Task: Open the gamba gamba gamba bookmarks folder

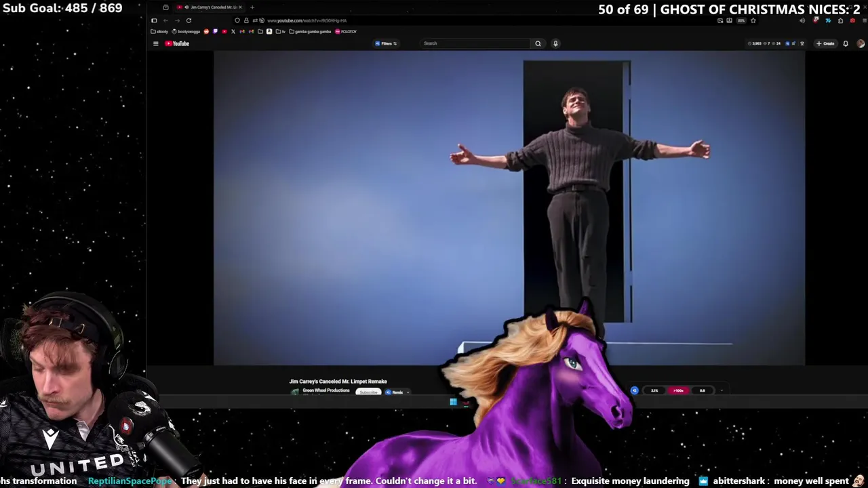Action: 311,31
